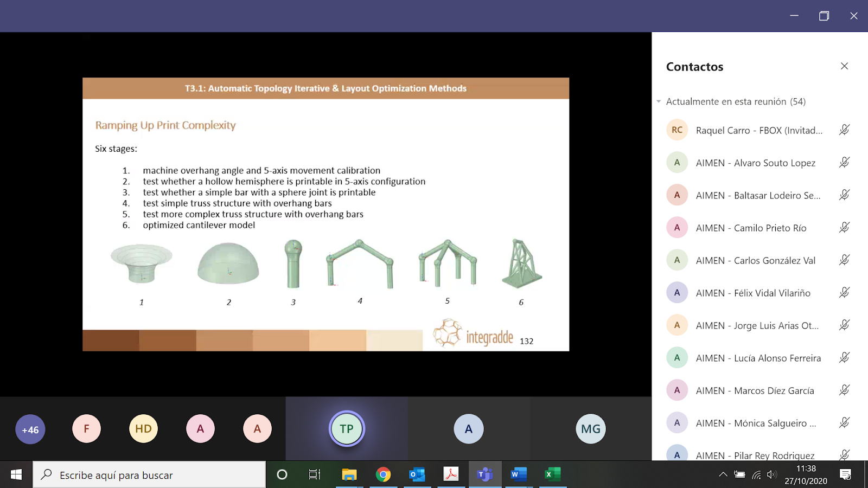Viewport: 868px width, 488px height.
Task: Click the cantilever model thumbnail numbered 6
Action: coord(521,264)
